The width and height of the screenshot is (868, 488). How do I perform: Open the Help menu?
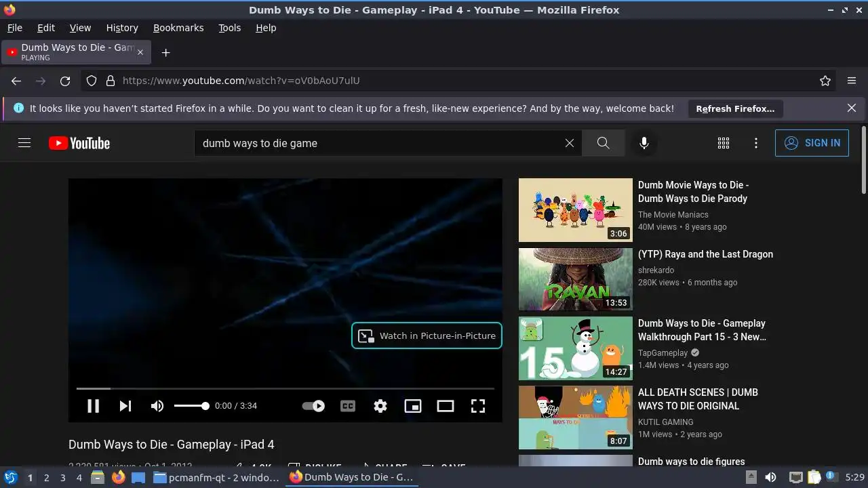coord(266,28)
